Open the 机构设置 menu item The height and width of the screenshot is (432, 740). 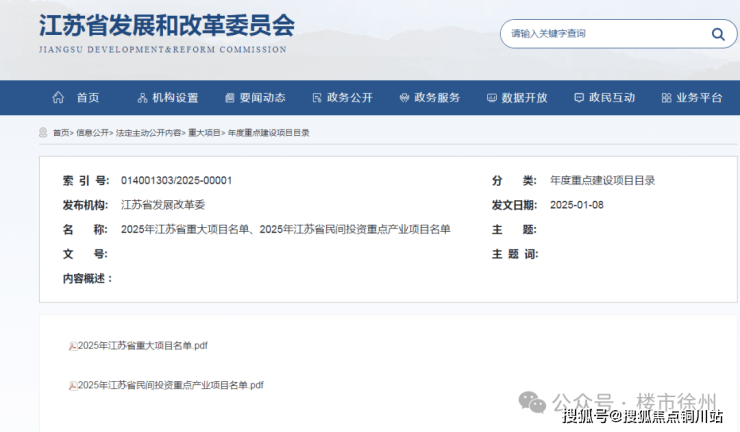175,98
